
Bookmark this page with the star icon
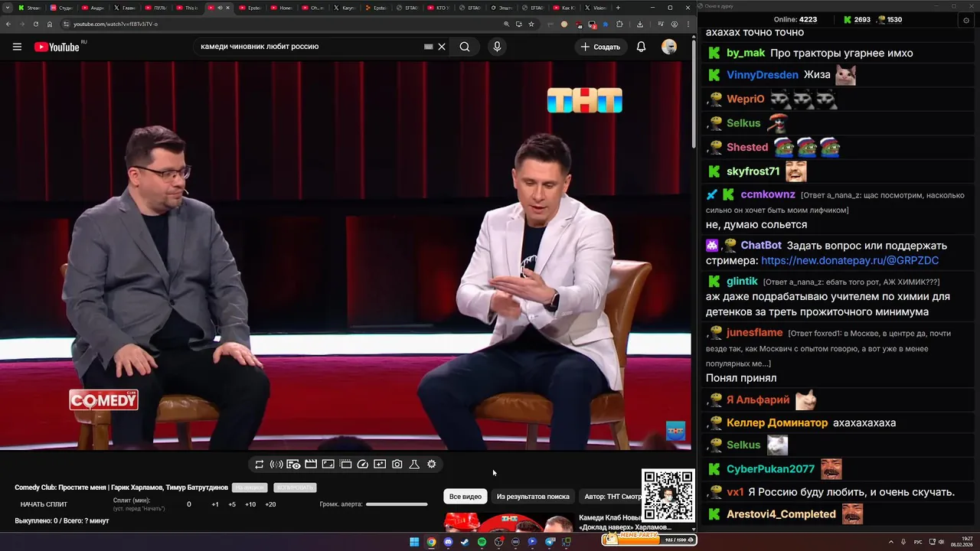(531, 24)
